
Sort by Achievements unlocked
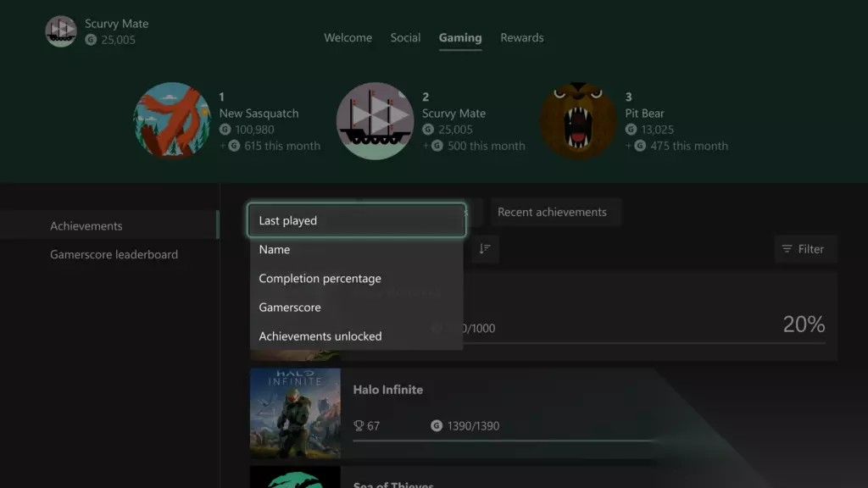click(x=357, y=335)
